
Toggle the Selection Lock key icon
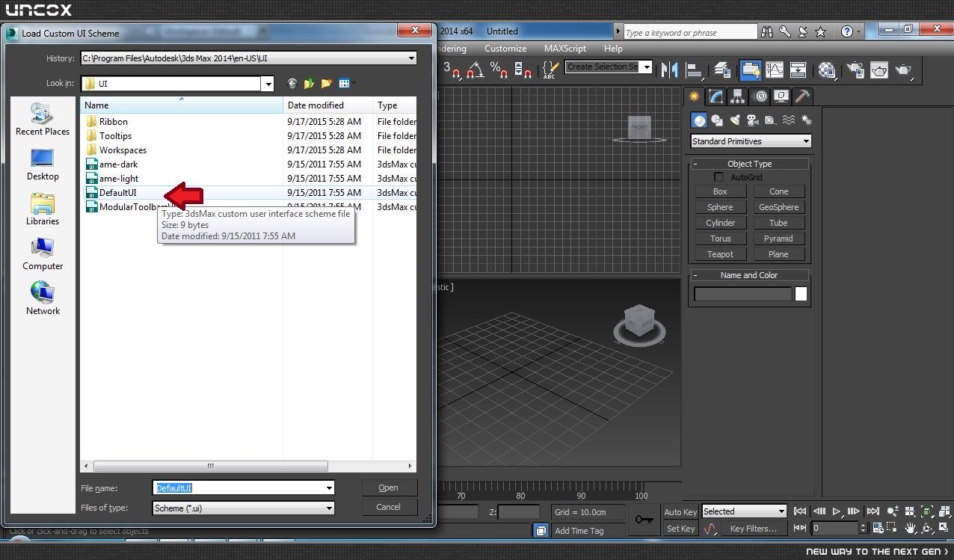pyautogui.click(x=644, y=520)
